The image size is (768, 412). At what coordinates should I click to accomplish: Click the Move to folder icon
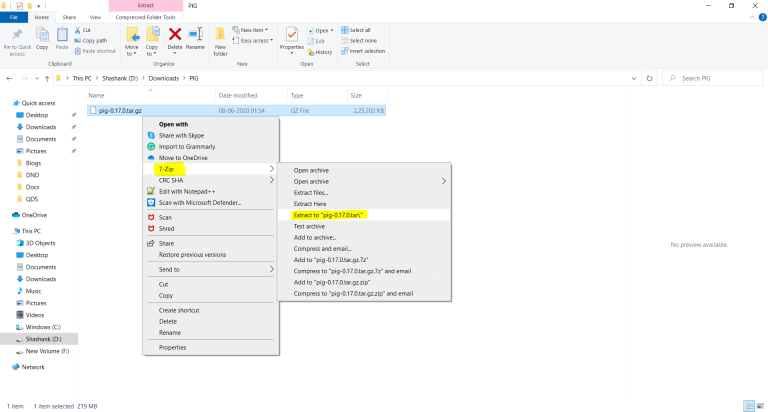click(132, 35)
